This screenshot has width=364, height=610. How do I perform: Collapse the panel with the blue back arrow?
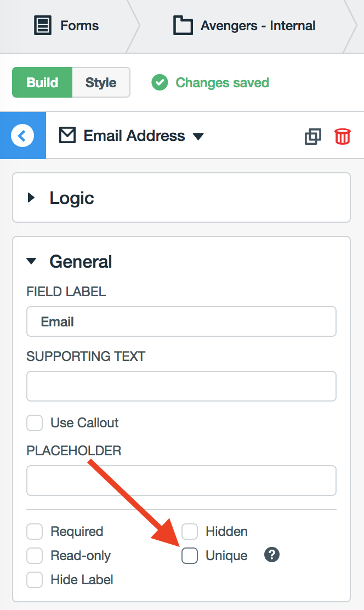pos(22,135)
